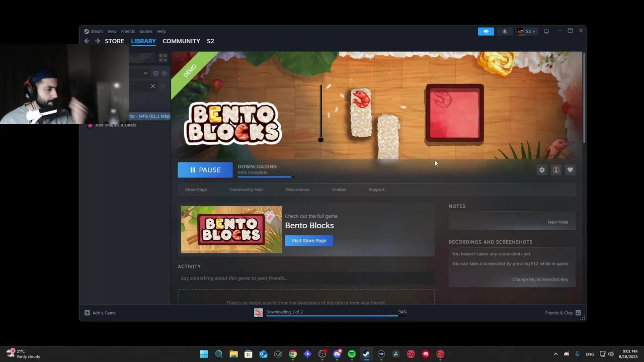Expand the S2 account dropdown
This screenshot has width=644, height=362.
coord(533,31)
